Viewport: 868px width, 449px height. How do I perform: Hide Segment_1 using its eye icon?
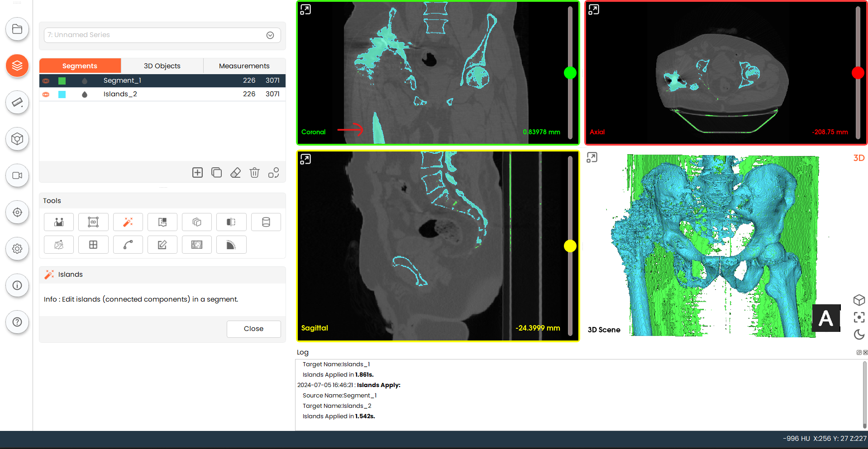tap(46, 80)
